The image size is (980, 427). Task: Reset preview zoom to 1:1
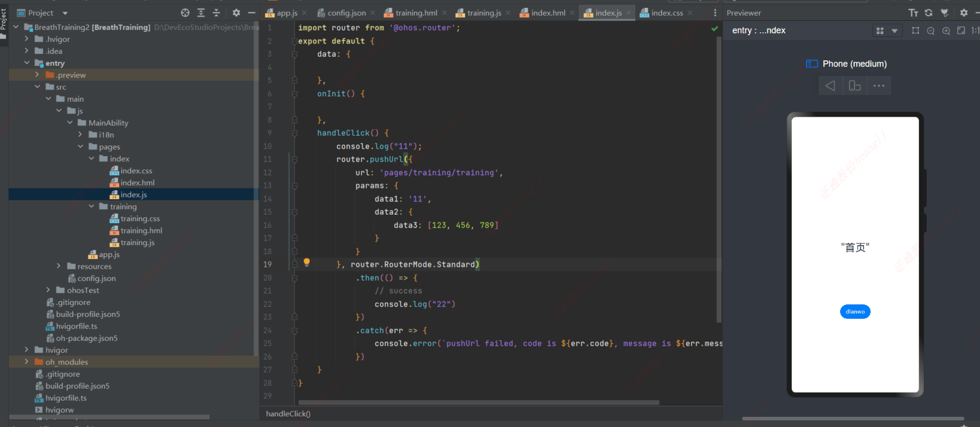point(975,30)
